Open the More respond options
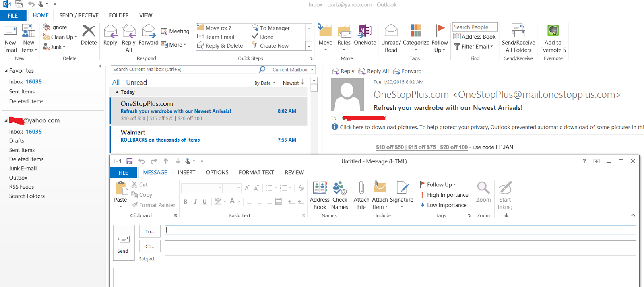 pyautogui.click(x=173, y=45)
